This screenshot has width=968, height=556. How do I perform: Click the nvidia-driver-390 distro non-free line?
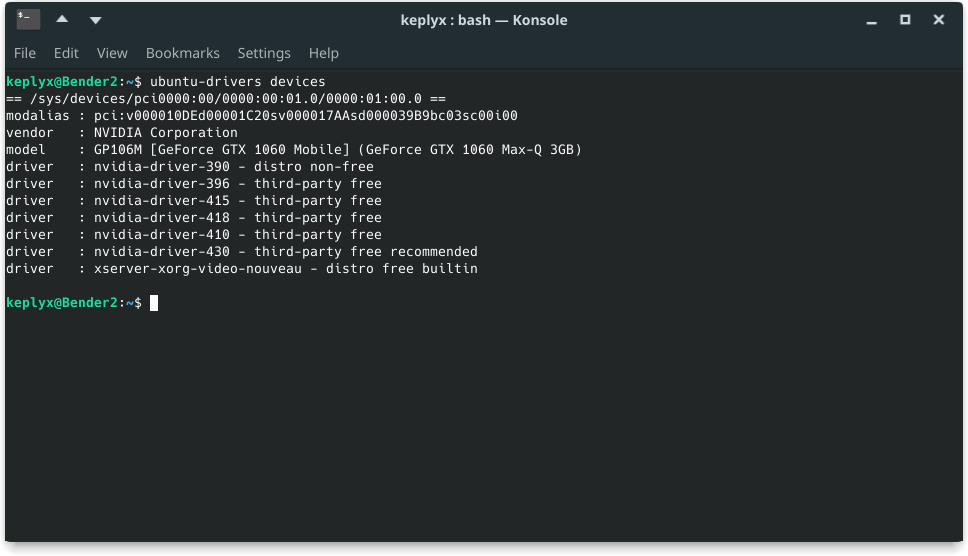pyautogui.click(x=233, y=167)
